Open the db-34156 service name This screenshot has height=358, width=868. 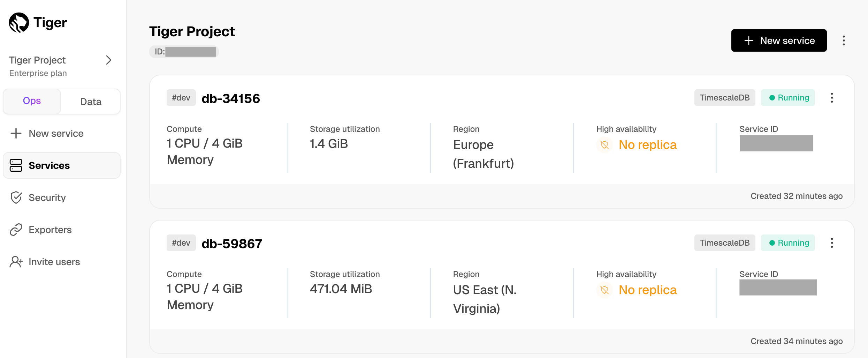pyautogui.click(x=231, y=98)
